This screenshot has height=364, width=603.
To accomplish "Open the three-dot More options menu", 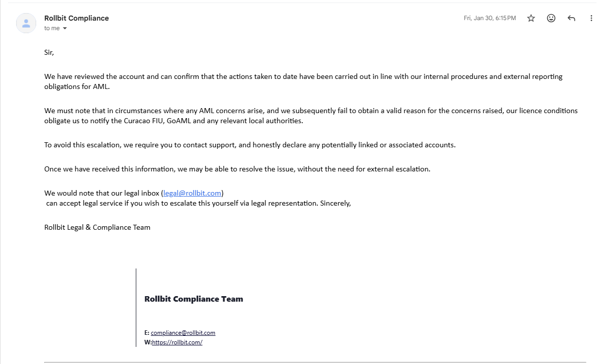I will [591, 18].
